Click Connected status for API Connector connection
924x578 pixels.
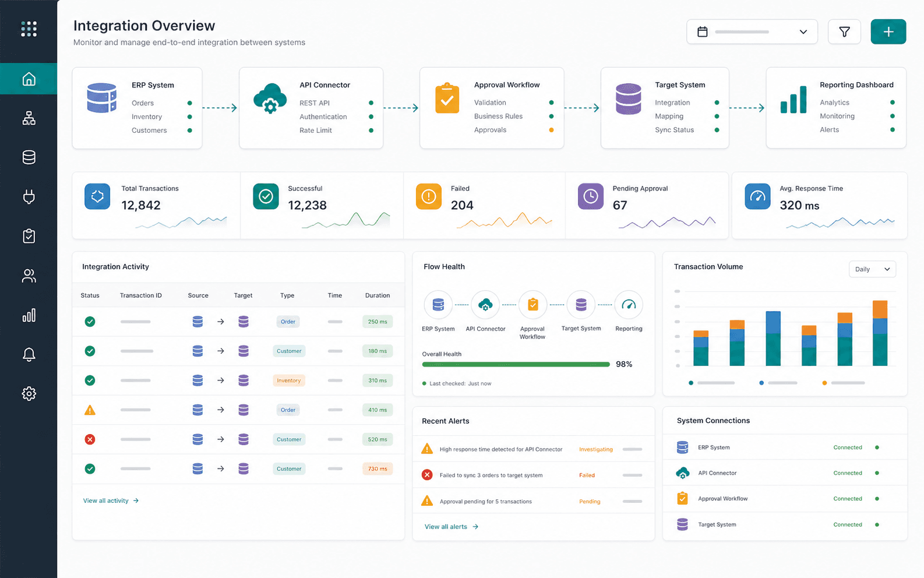click(x=848, y=473)
